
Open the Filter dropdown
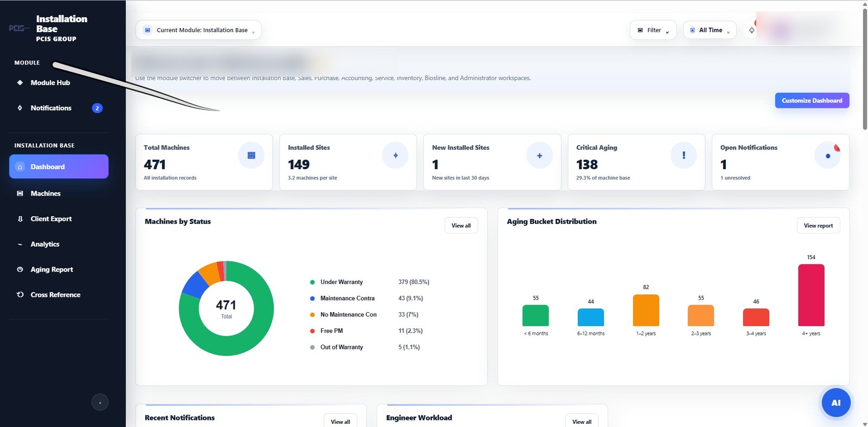click(x=653, y=30)
